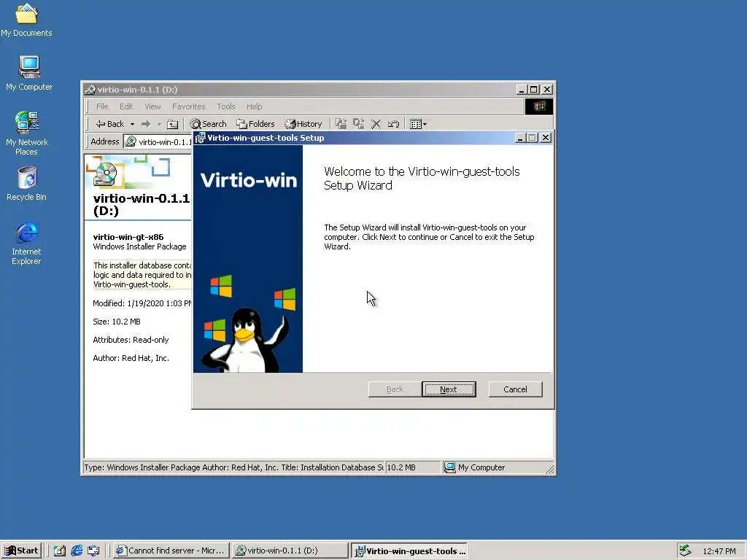Switch to virtio-win-0.1.1 (D:) taskbar button
Screen dimensions: 747x560
(290, 551)
